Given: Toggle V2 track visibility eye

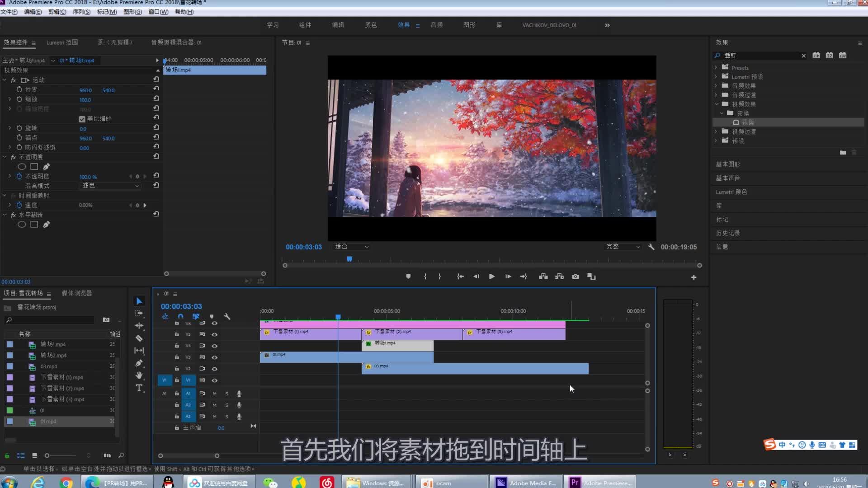Looking at the screenshot, I should (215, 369).
